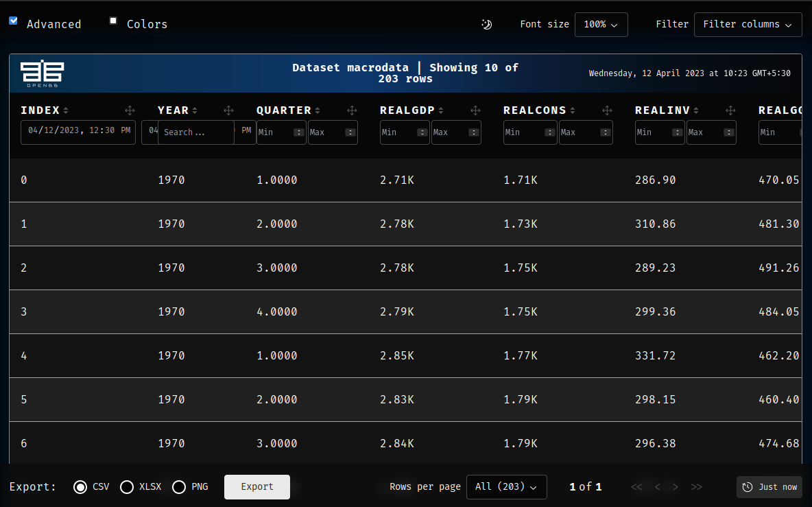Uncheck the Advanced checkbox
Screen dimensions: 812x507
click(14, 21)
